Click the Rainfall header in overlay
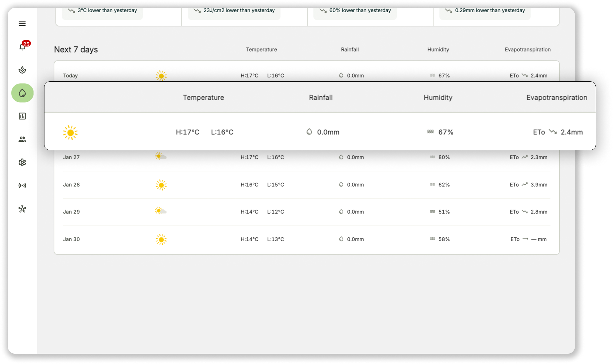The width and height of the screenshot is (614, 364). [321, 98]
